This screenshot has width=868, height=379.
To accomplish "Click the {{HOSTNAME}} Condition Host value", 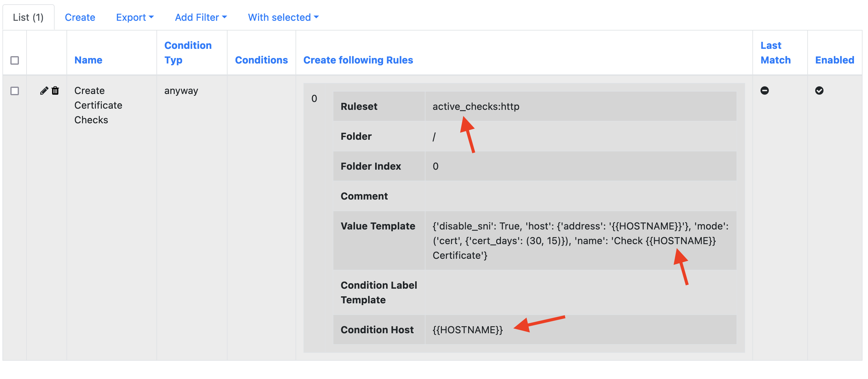I will [467, 330].
